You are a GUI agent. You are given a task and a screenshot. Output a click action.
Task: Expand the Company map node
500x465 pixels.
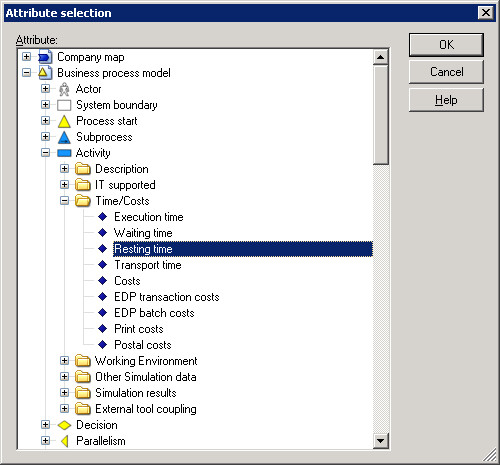26,57
